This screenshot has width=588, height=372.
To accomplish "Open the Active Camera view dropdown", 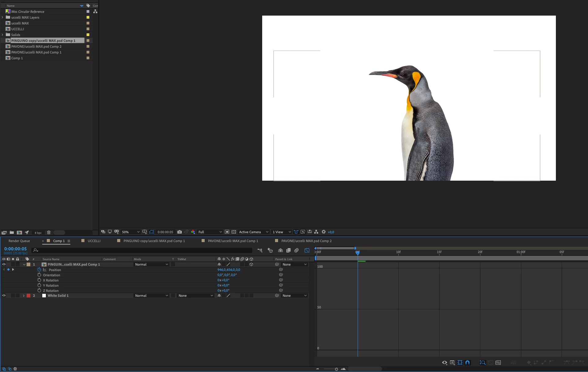I will (x=253, y=232).
